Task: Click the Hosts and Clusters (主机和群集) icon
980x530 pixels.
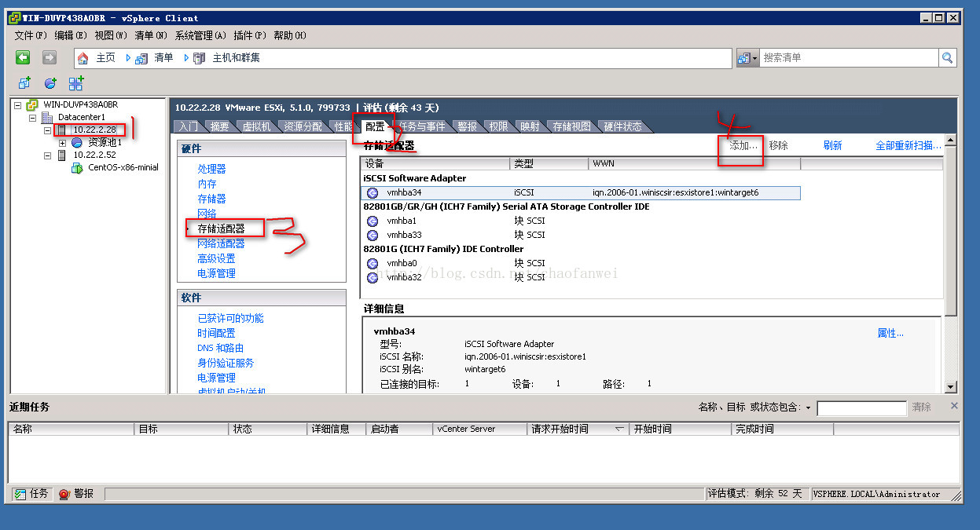Action: (x=200, y=58)
